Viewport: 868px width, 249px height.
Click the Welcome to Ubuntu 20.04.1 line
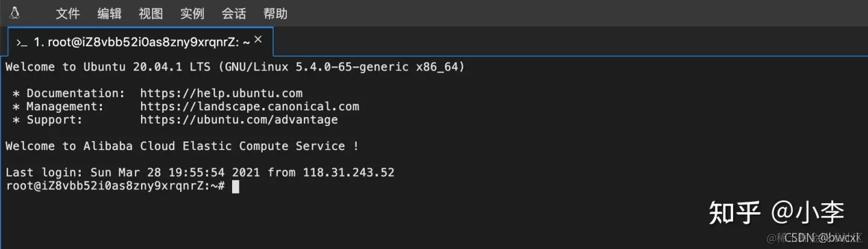coord(235,67)
